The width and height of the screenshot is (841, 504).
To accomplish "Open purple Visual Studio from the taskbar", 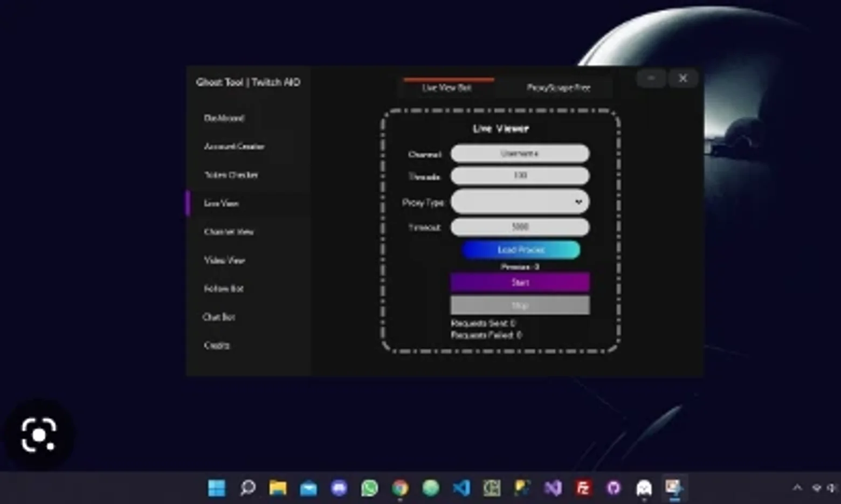I will click(553, 488).
